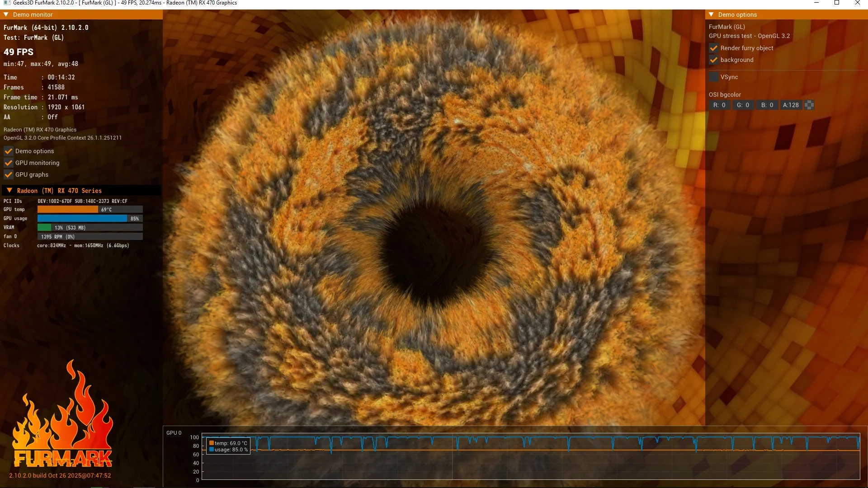The height and width of the screenshot is (488, 868).
Task: Enable the VSync checkbox
Action: pos(714,77)
